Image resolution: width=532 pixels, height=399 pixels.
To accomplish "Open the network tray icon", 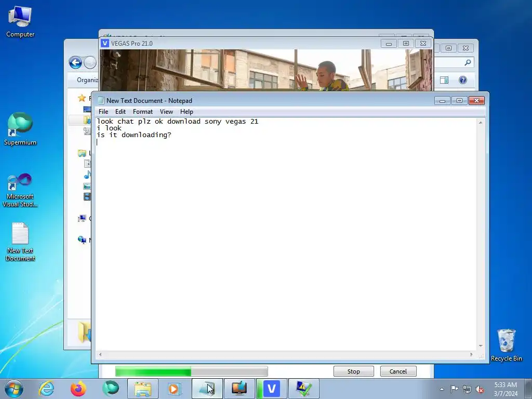I will tap(467, 389).
